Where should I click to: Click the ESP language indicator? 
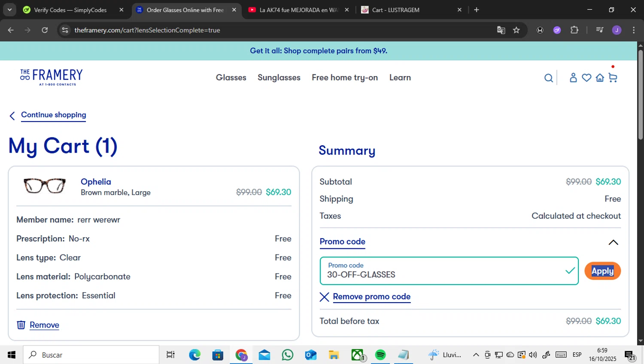[x=577, y=355]
